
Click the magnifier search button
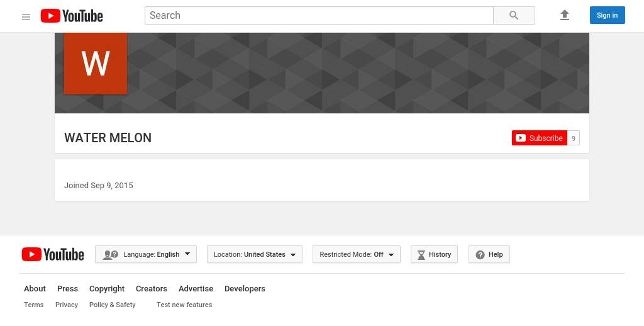tap(514, 16)
